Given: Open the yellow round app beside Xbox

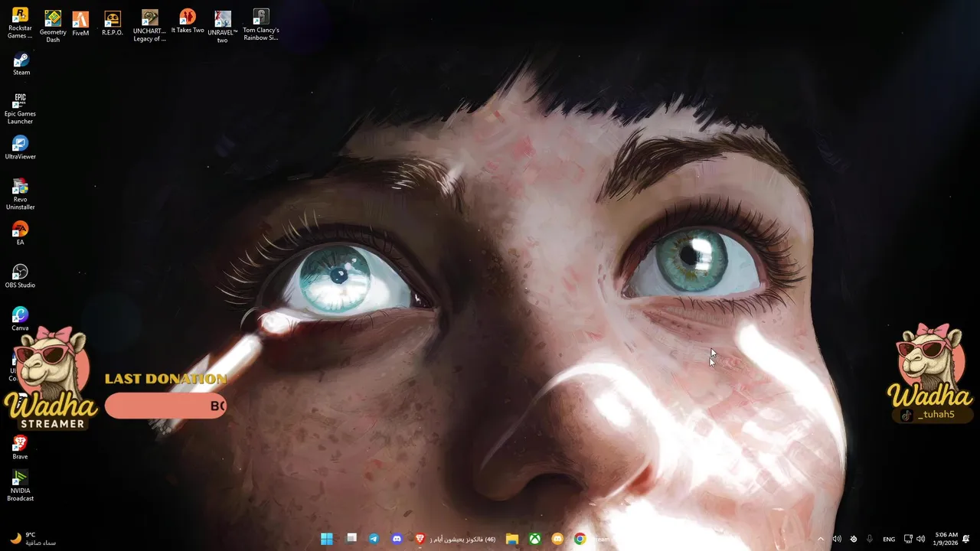Looking at the screenshot, I should (557, 539).
